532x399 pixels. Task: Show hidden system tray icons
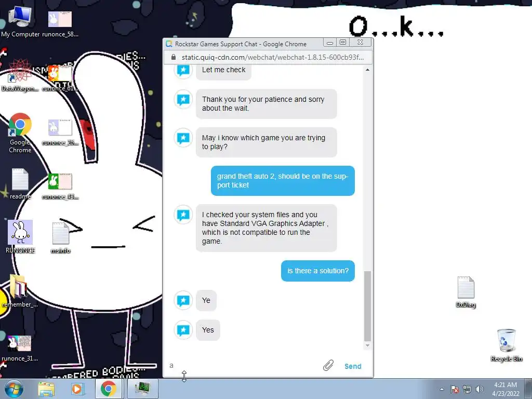coord(442,389)
